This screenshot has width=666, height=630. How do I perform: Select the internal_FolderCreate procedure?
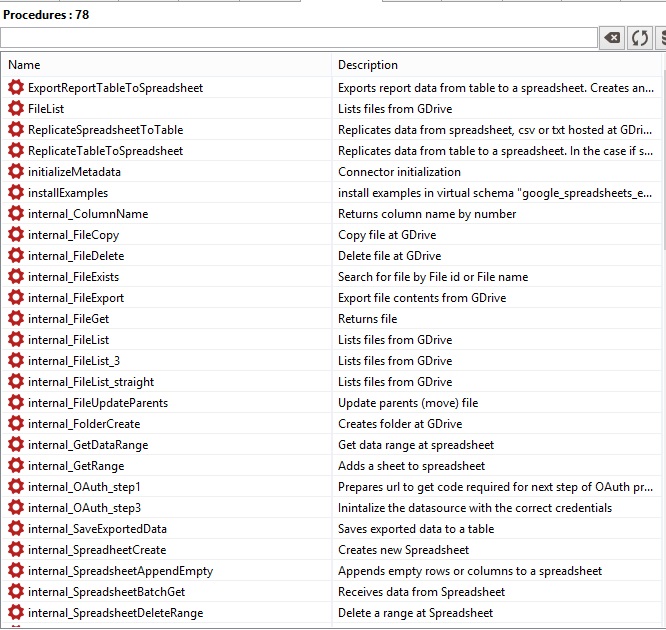pyautogui.click(x=84, y=424)
